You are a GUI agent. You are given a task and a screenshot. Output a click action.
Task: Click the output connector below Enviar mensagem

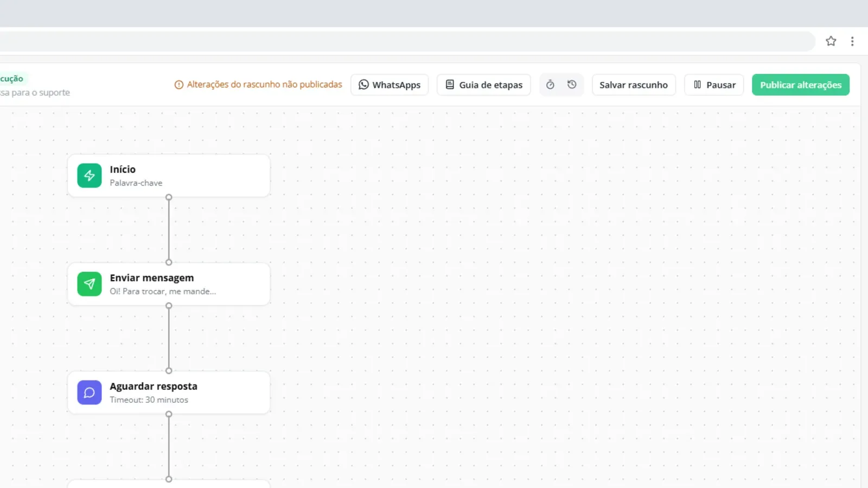click(x=169, y=306)
